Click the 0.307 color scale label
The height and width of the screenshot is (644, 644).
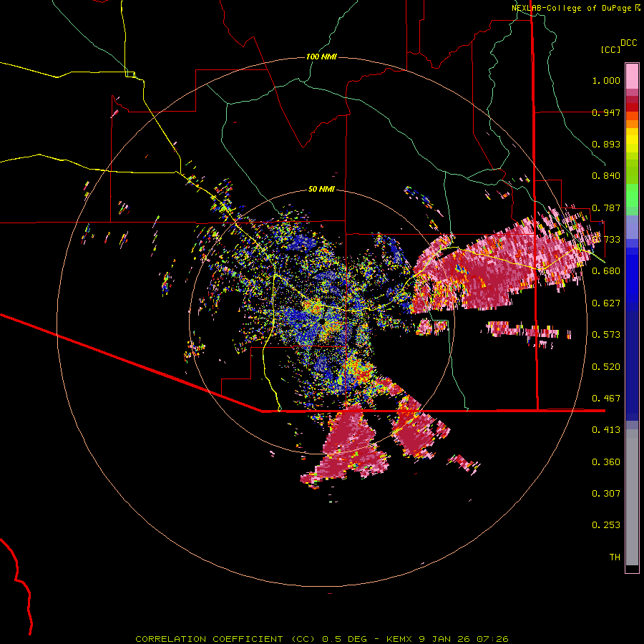click(x=606, y=494)
